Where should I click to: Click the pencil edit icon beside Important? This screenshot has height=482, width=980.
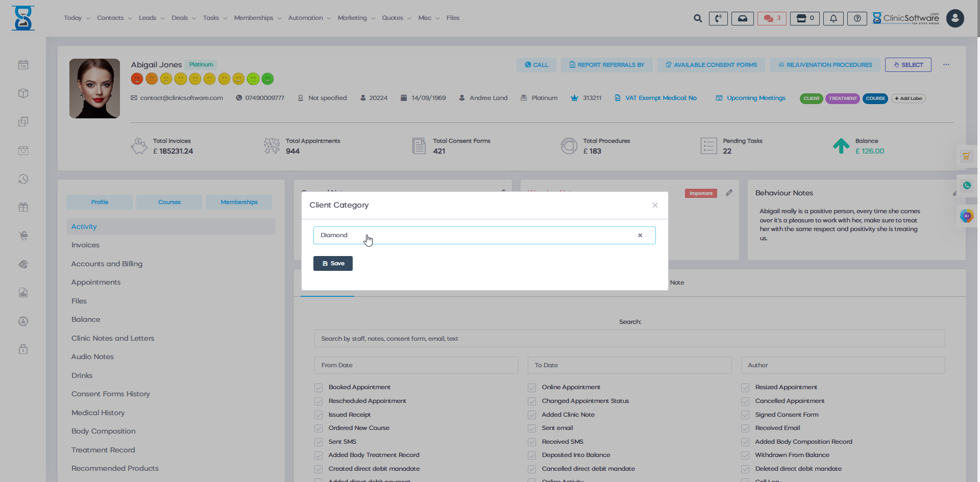[729, 193]
